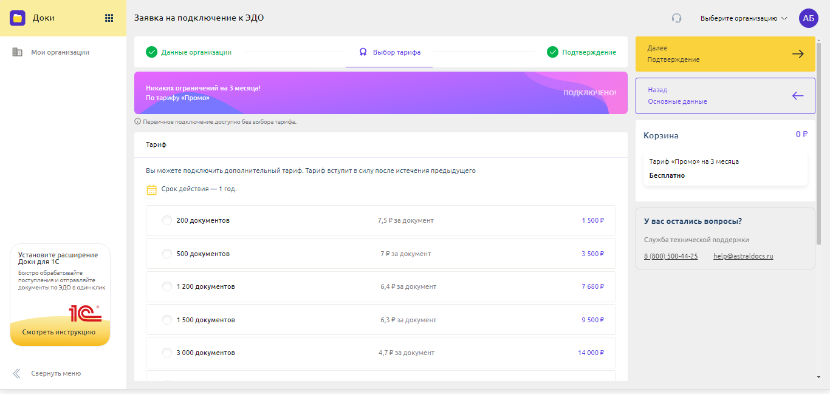Select the 1 200 документов radio button
This screenshot has height=394, width=830.
point(167,286)
